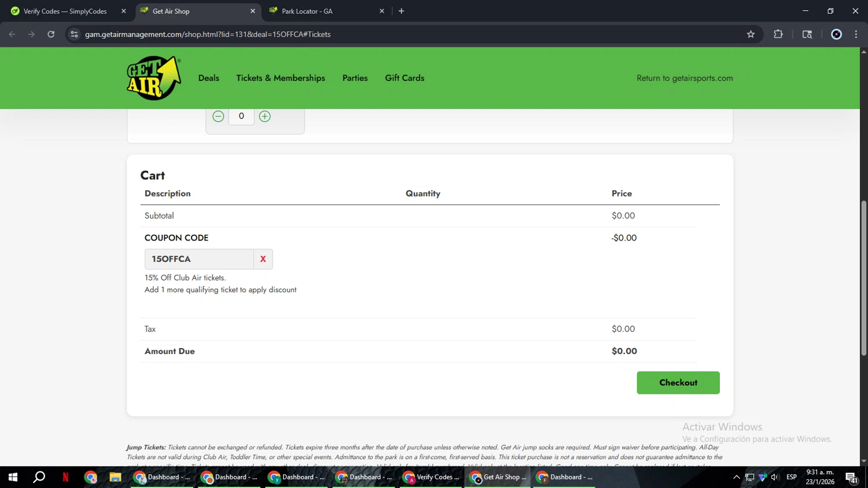868x488 pixels.
Task: Click 'Add 1 more qualifying ticket' message
Action: click(220, 290)
